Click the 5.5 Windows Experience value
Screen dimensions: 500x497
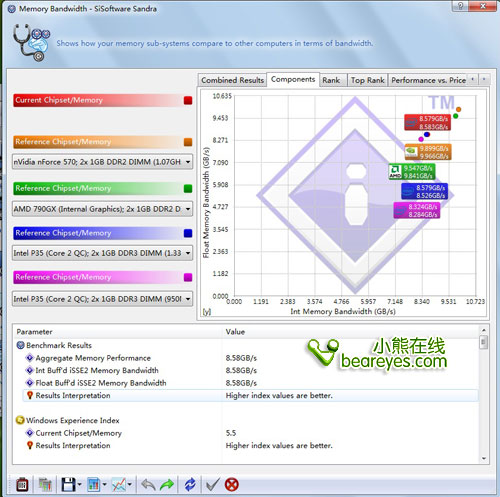(x=231, y=433)
